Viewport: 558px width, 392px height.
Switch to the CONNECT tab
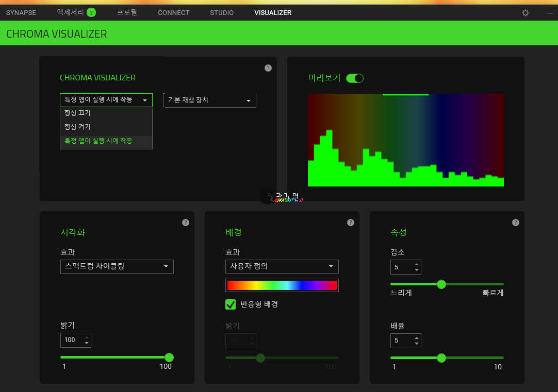[174, 13]
